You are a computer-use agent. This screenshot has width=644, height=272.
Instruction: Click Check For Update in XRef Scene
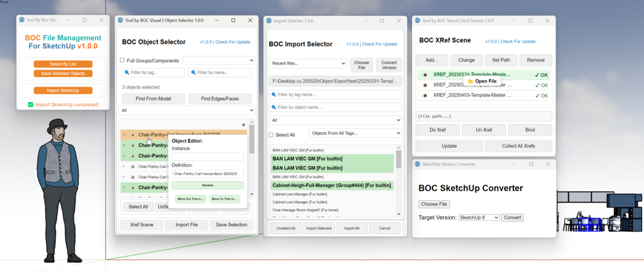(x=518, y=42)
